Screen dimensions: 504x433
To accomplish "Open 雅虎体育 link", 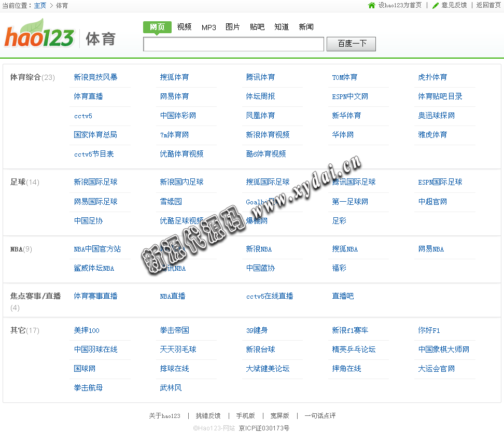I will tap(432, 135).
